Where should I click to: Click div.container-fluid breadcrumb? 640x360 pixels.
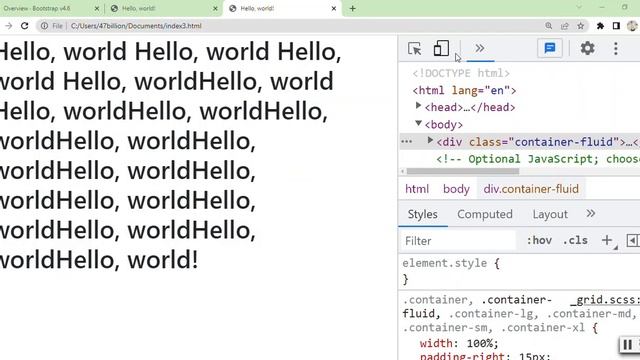click(x=531, y=189)
